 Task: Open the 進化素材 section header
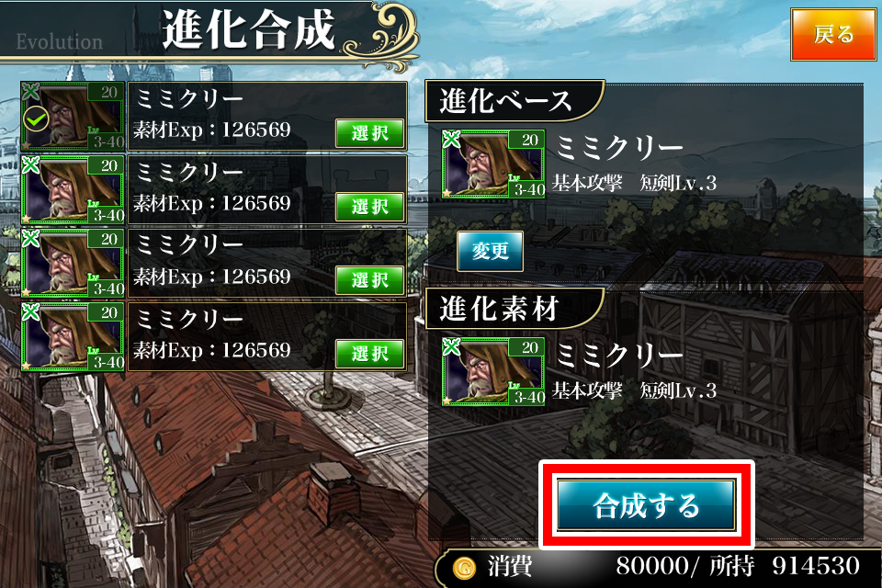pos(514,309)
